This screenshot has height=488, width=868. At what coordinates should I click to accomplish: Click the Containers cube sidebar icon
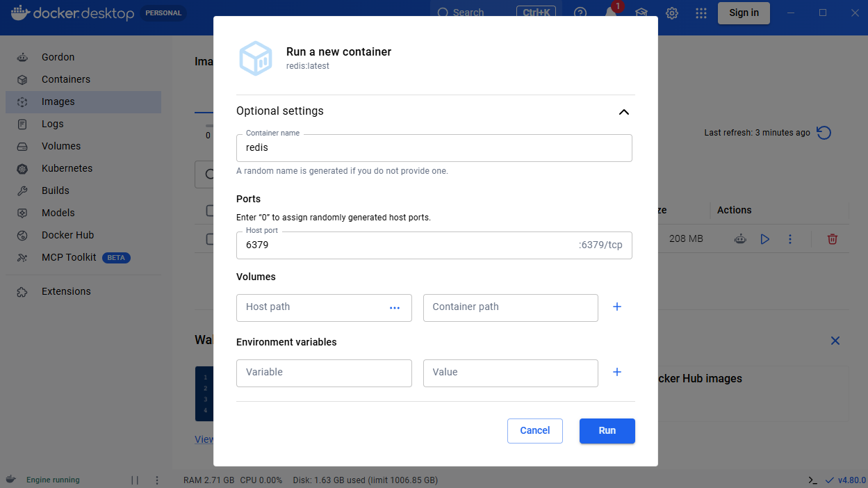22,79
